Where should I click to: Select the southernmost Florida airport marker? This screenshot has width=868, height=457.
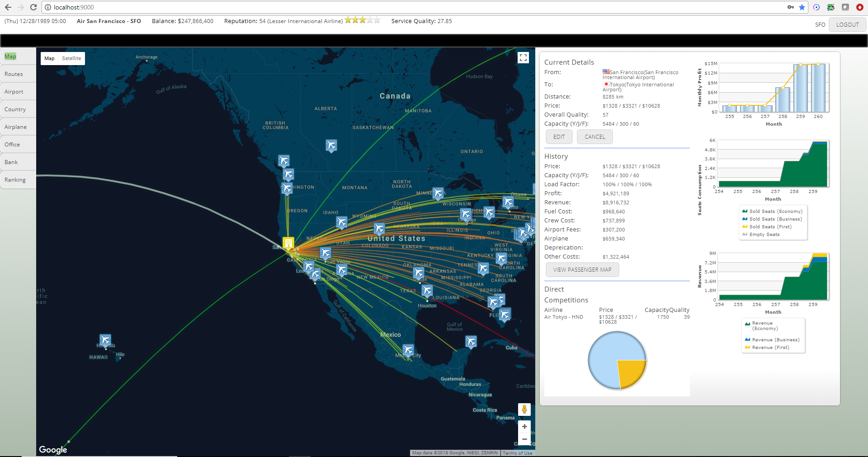click(x=505, y=315)
